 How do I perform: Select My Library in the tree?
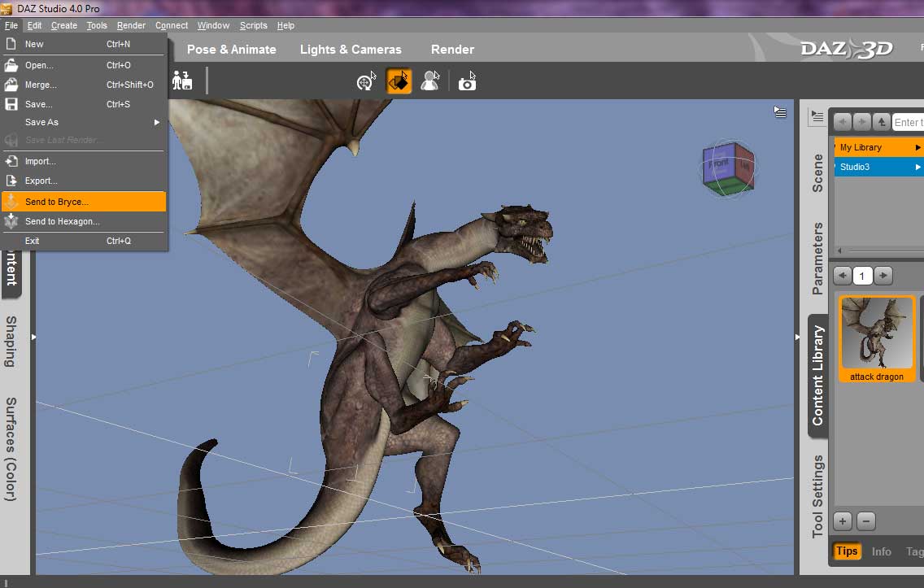(878, 147)
